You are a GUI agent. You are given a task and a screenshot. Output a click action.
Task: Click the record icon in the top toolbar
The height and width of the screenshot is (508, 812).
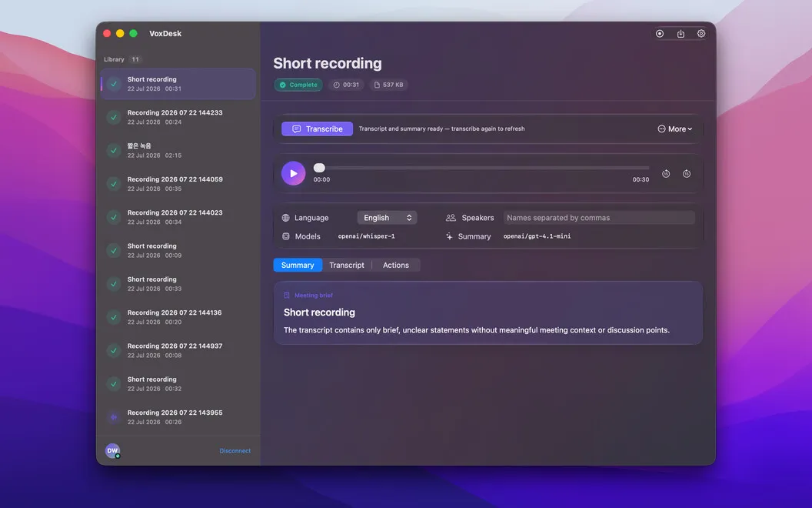click(659, 34)
